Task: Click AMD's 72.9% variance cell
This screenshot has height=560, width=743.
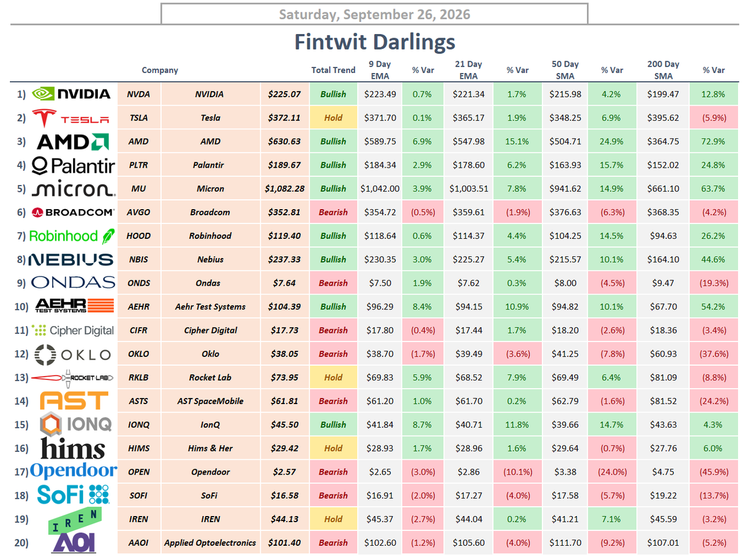Action: 713,141
